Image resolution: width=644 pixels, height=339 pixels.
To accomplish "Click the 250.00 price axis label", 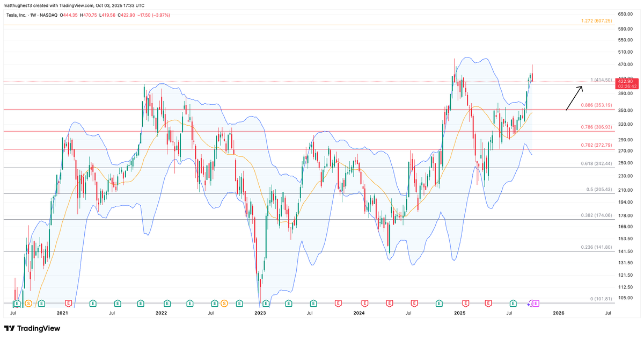I will [x=625, y=163].
